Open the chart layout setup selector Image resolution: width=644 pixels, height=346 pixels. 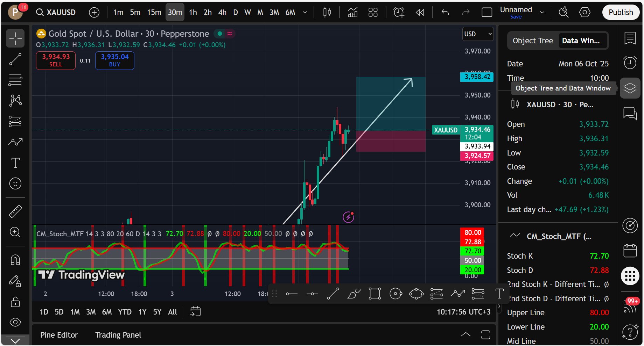(x=487, y=13)
